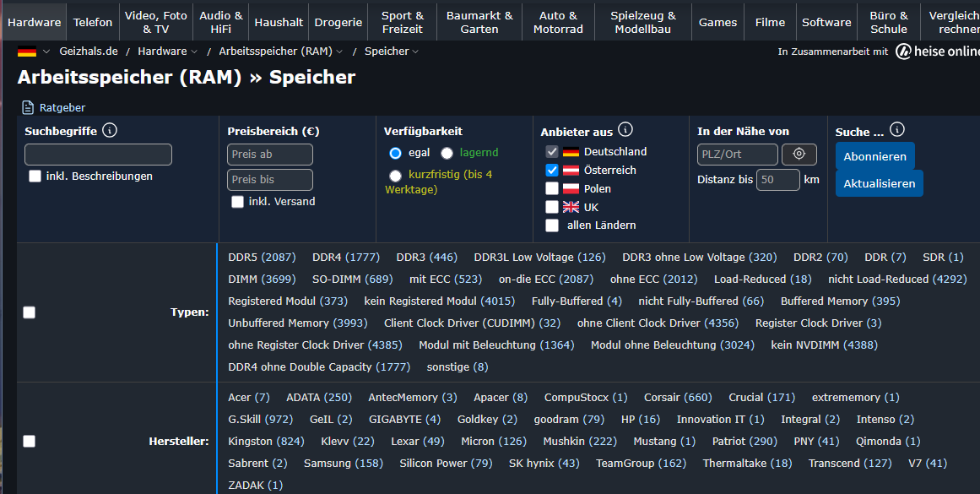Click the Suchbegriffe search input field
This screenshot has height=494, width=980.
point(98,155)
